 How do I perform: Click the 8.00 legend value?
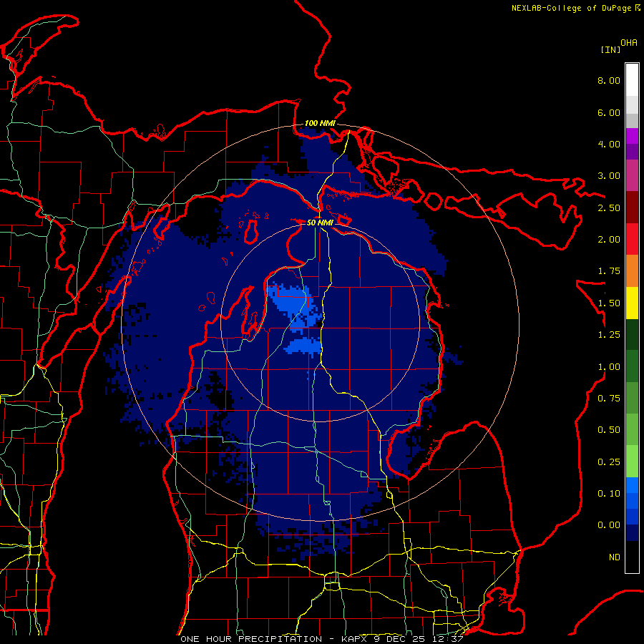click(609, 80)
